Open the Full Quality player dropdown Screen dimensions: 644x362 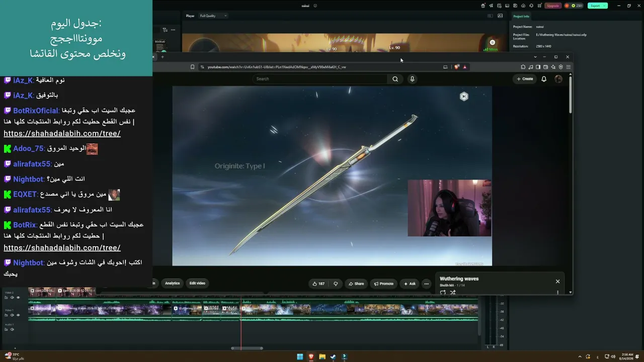(213, 16)
